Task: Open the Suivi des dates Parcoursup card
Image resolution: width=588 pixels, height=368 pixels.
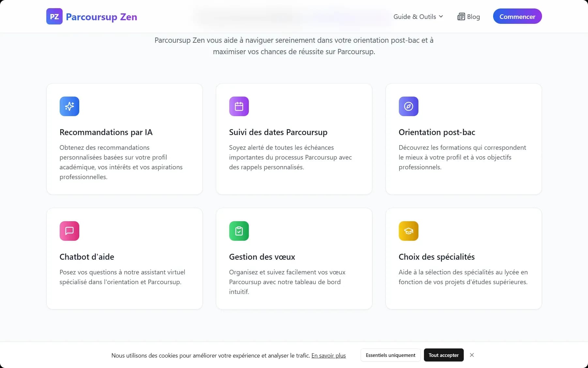Action: 294,138
